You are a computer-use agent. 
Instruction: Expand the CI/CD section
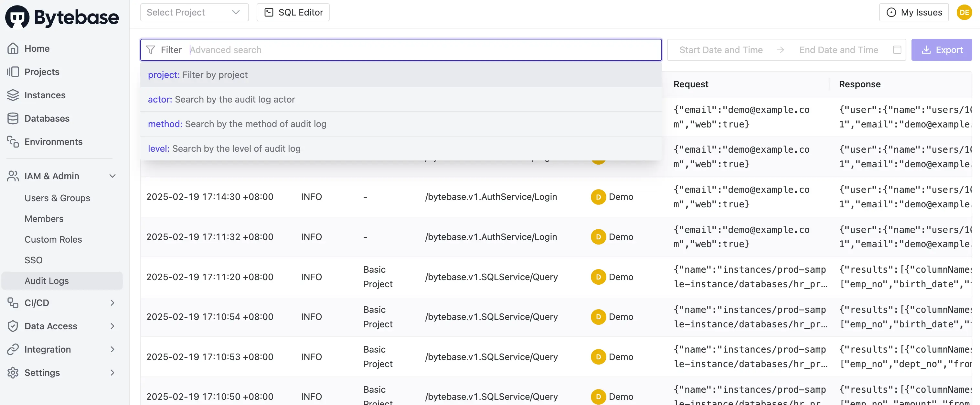pyautogui.click(x=112, y=302)
